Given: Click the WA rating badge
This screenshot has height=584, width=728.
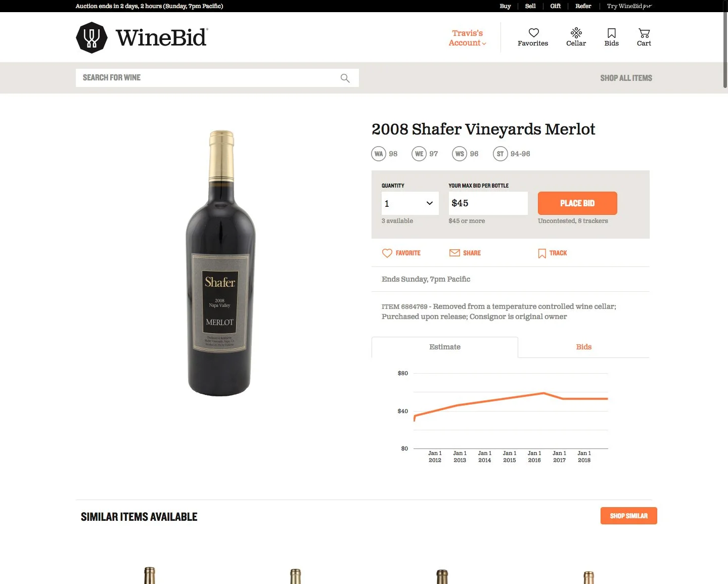Looking at the screenshot, I should [379, 154].
